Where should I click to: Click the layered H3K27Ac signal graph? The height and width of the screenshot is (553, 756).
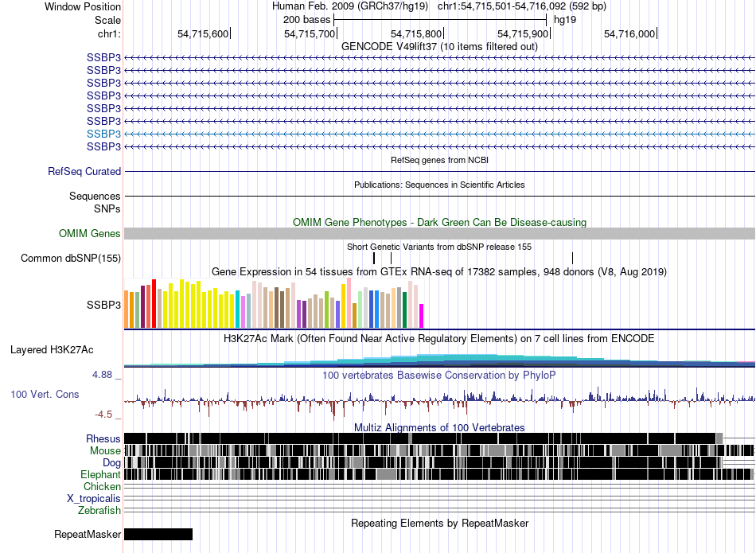pos(439,360)
